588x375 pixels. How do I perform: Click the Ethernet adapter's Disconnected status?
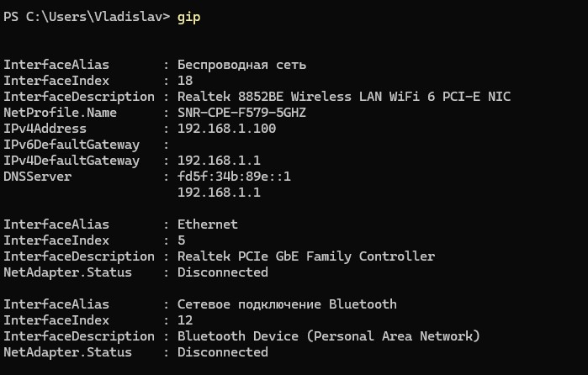tap(223, 272)
